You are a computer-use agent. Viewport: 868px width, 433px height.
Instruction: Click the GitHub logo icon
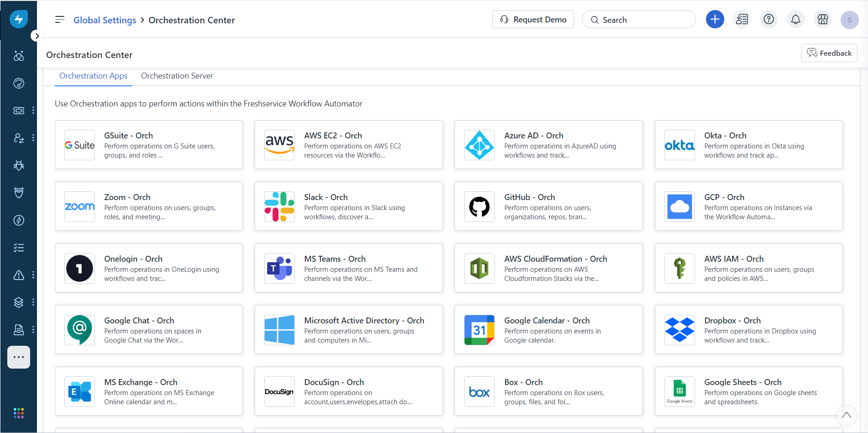pos(479,206)
